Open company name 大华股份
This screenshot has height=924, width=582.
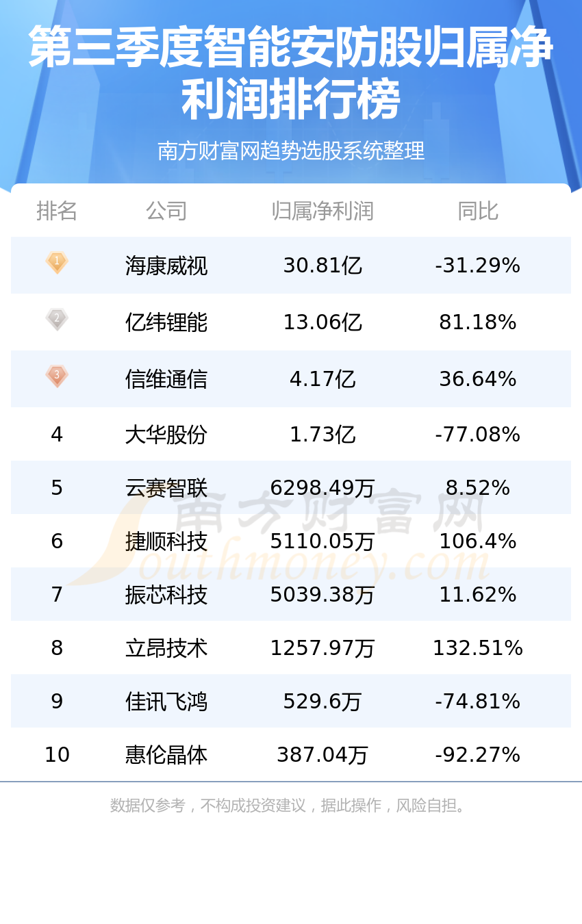pos(166,434)
